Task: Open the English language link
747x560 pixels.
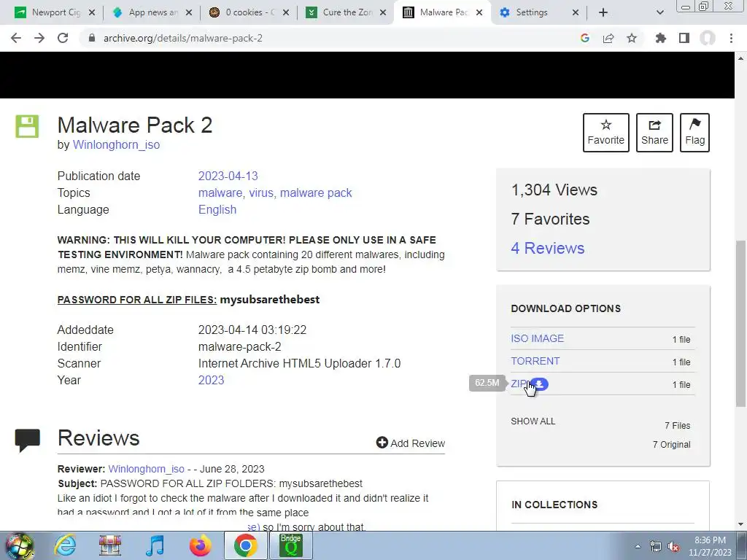Action: coord(217,209)
